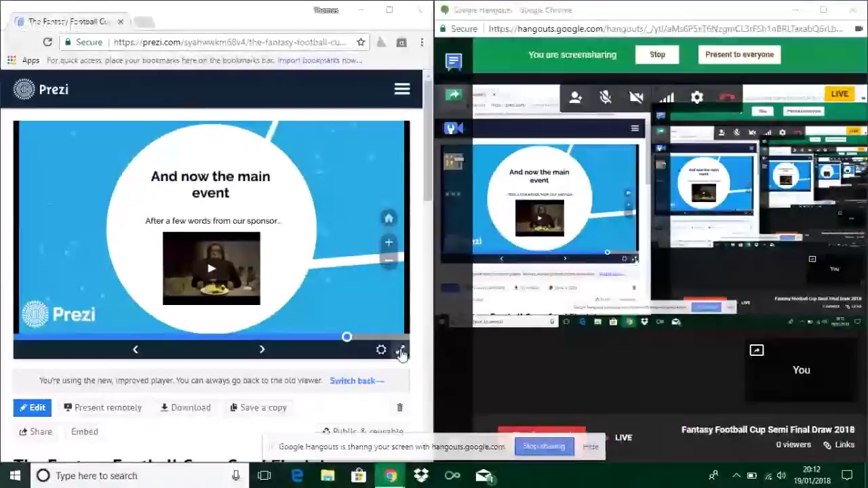Image resolution: width=868 pixels, height=488 pixels.
Task: Open the Prezi player settings gear
Action: coord(381,350)
